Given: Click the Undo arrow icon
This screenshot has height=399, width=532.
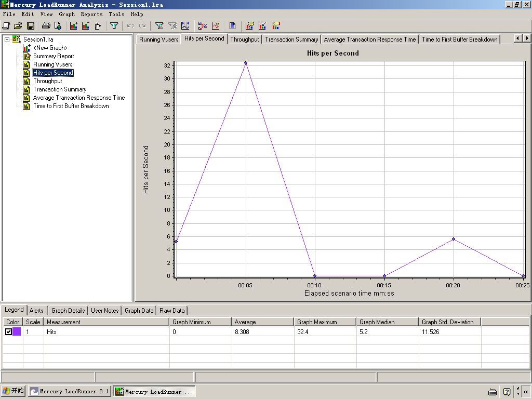Looking at the screenshot, I should tap(130, 26).
